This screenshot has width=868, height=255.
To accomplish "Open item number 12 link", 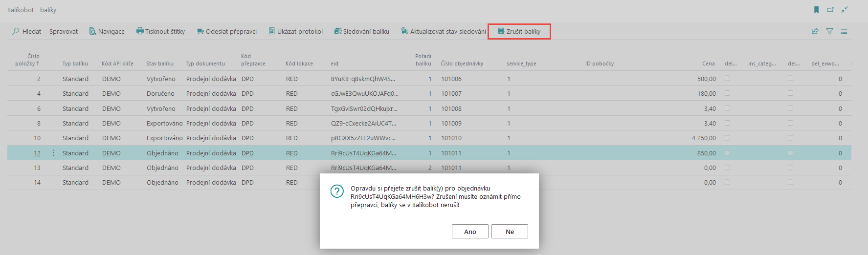I will click(37, 153).
